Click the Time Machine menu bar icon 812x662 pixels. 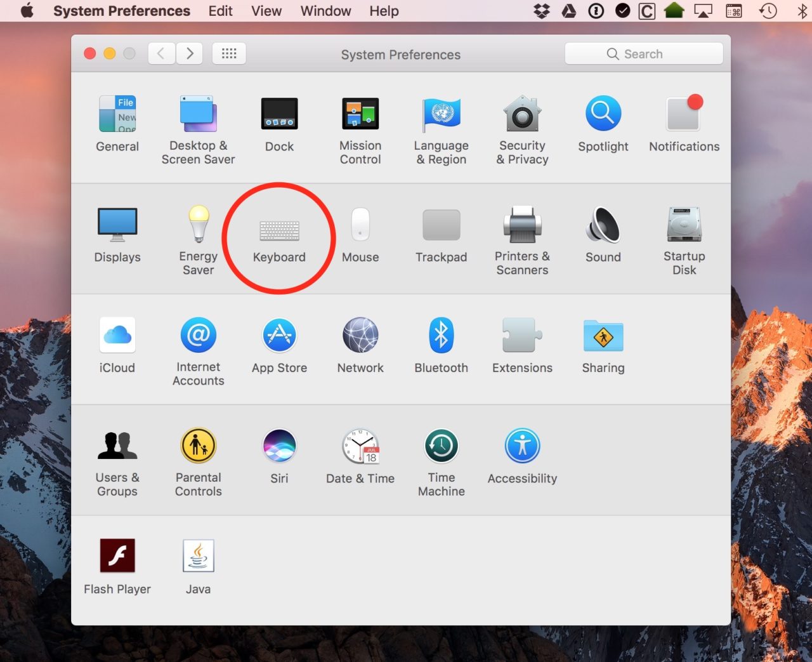768,11
